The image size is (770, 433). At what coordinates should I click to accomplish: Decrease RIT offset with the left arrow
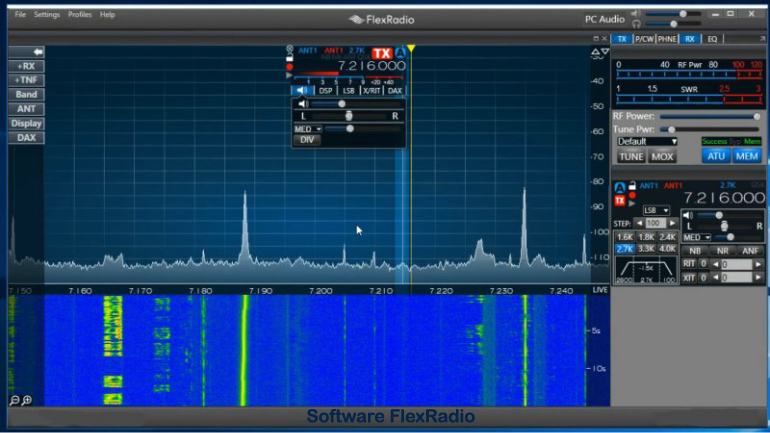click(715, 264)
